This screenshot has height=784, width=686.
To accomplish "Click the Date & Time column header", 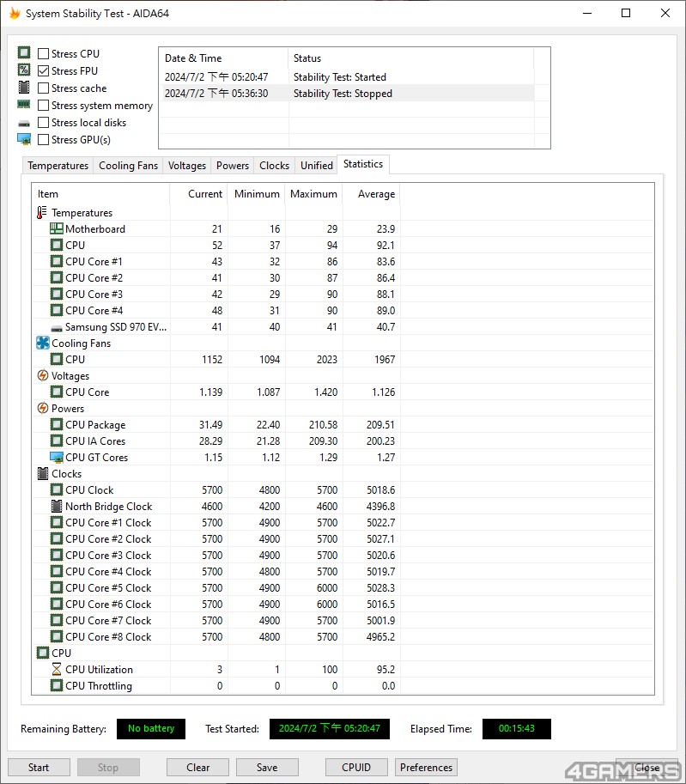I will click(x=223, y=58).
